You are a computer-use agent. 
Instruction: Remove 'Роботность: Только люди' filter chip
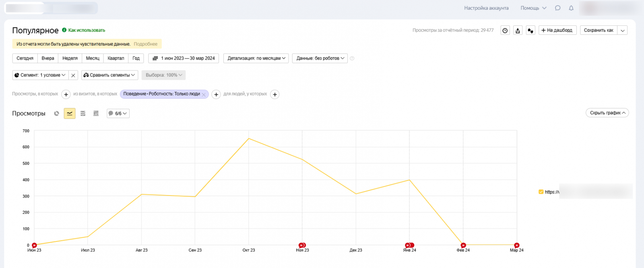[x=204, y=94]
